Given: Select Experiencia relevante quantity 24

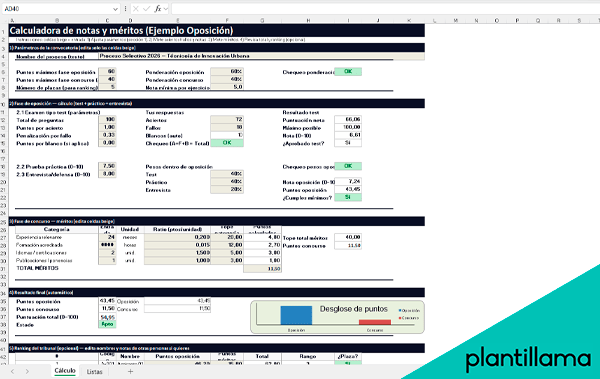Looking at the screenshot, I should pyautogui.click(x=107, y=237).
